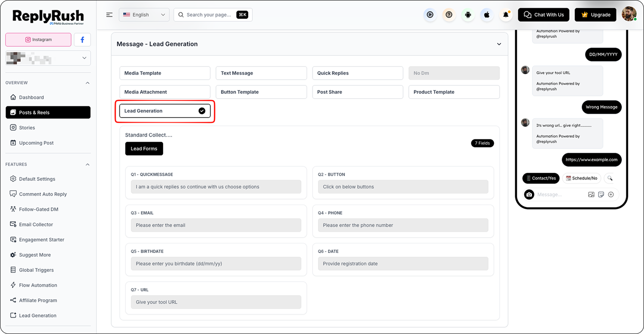Click the hamburger menu icon
Image resolution: width=644 pixels, height=334 pixels.
109,15
